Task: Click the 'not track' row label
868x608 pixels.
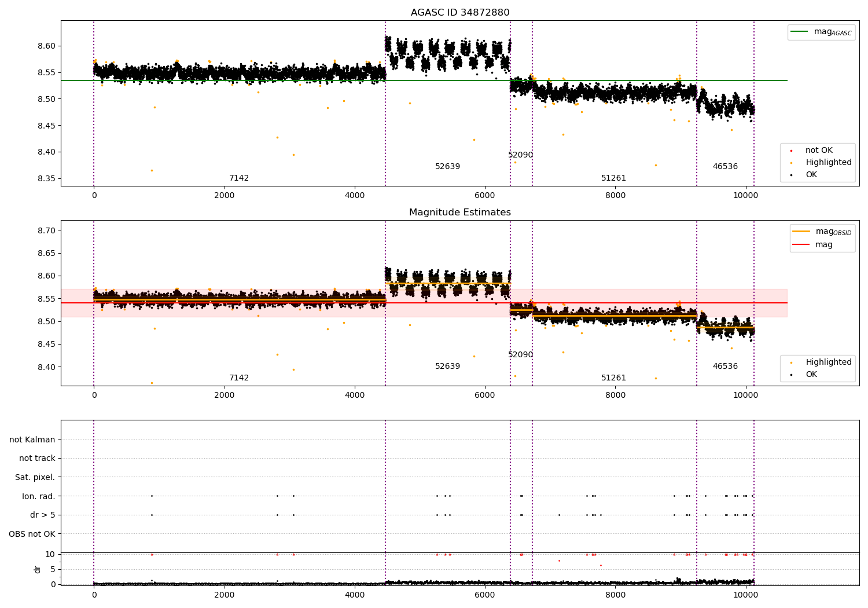Action: 37,459
